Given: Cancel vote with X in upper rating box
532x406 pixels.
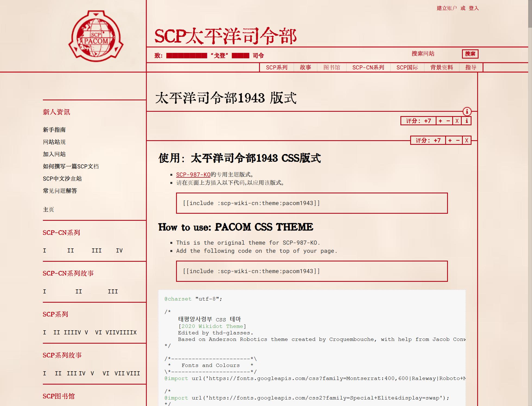Looking at the screenshot, I should point(457,121).
